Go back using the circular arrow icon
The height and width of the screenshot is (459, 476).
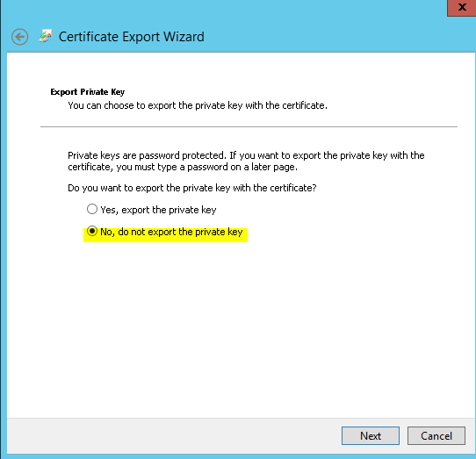(19, 37)
